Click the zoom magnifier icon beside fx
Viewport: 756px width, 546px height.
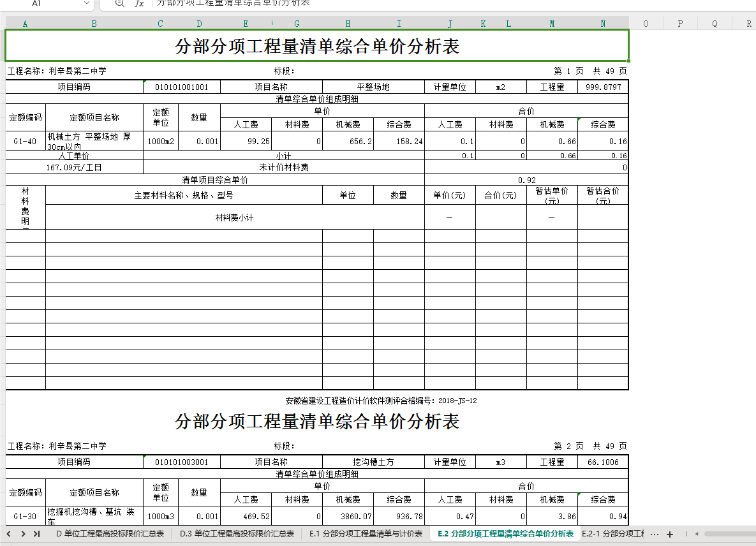click(119, 3)
